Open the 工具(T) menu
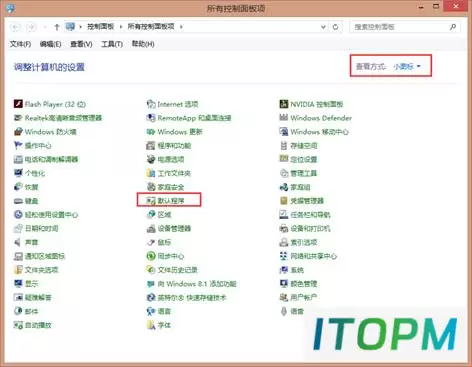 [112, 44]
